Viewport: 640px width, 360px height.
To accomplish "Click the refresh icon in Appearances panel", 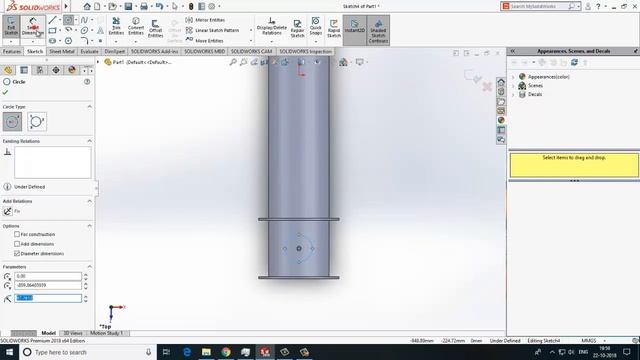I will click(574, 62).
